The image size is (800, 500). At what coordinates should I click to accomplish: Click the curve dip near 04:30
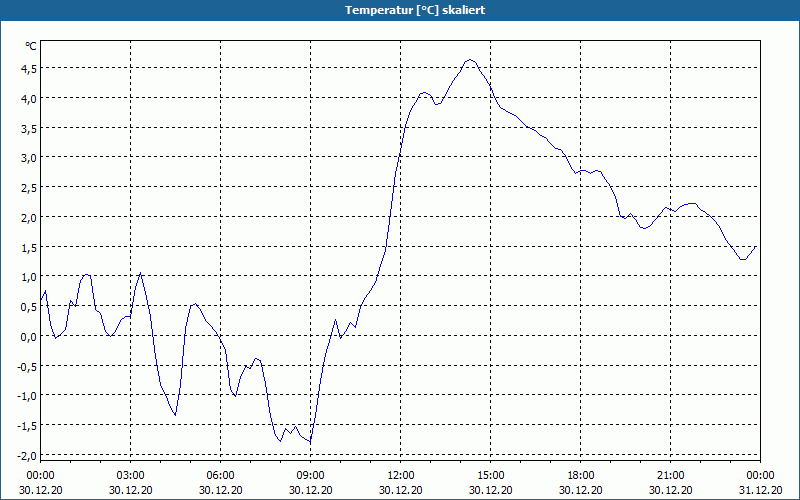point(175,415)
